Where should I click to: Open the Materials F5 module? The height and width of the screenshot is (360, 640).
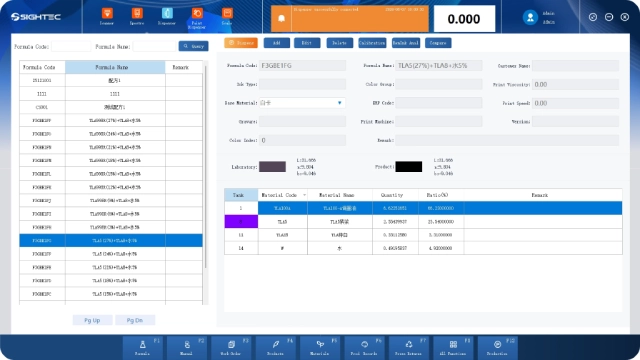pos(320,347)
